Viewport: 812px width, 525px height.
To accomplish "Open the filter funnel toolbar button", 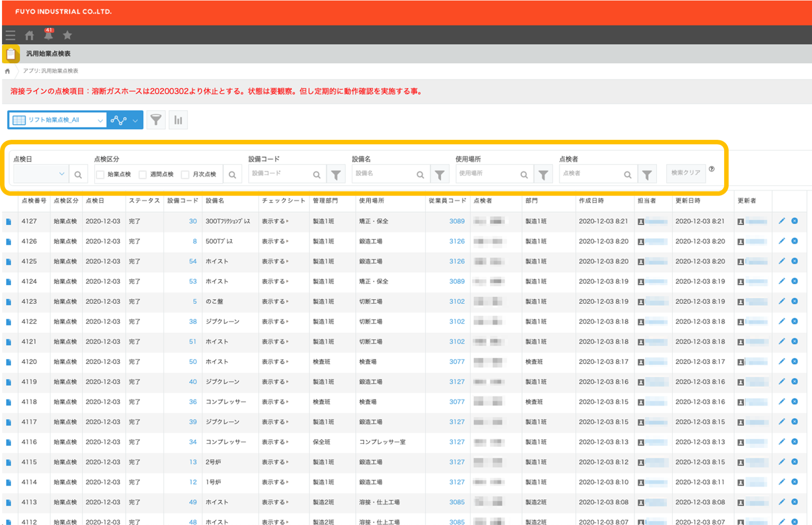I will coord(156,120).
